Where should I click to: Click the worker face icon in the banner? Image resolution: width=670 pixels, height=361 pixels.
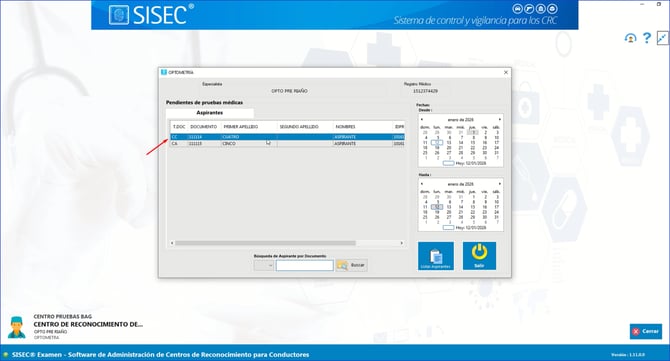552,9
